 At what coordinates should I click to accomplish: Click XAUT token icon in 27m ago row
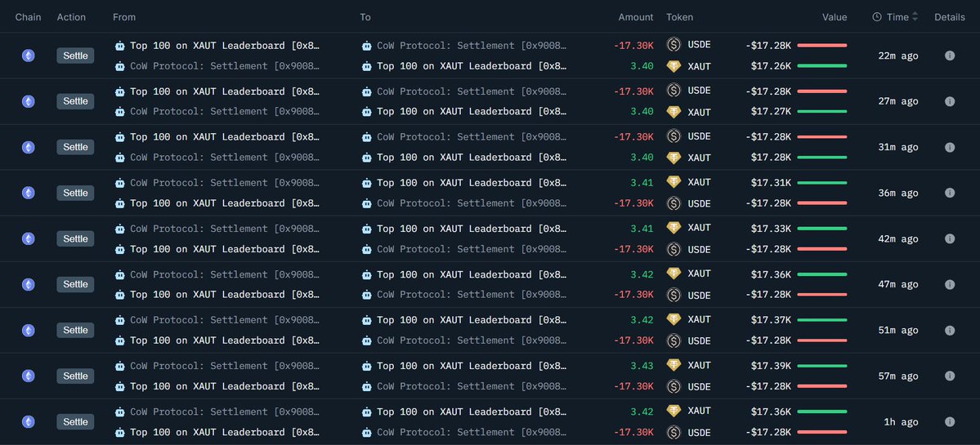point(673,112)
